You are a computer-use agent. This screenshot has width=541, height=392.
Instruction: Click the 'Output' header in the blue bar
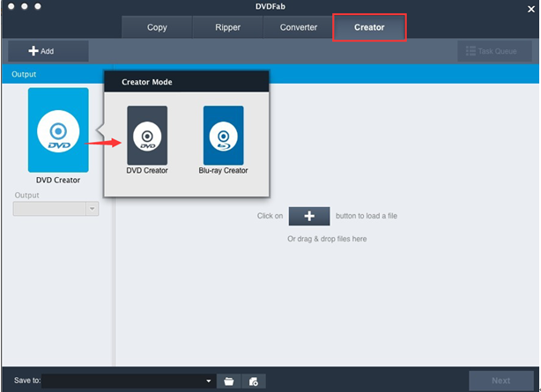[x=24, y=74]
